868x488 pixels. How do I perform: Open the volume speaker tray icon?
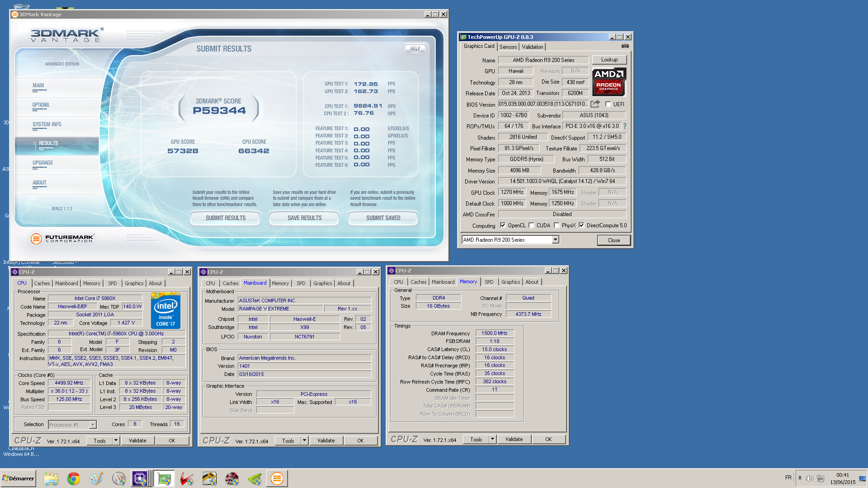809,479
